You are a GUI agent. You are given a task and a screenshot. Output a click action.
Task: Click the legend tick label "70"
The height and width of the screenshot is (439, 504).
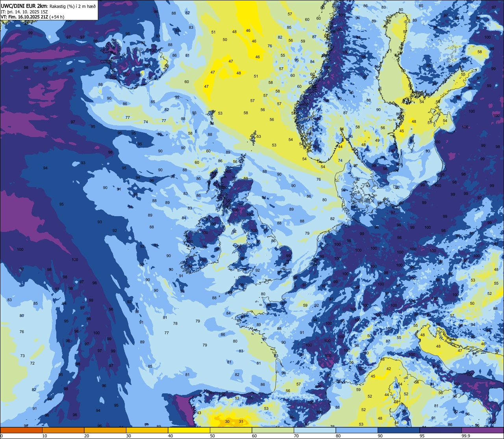click(x=296, y=436)
